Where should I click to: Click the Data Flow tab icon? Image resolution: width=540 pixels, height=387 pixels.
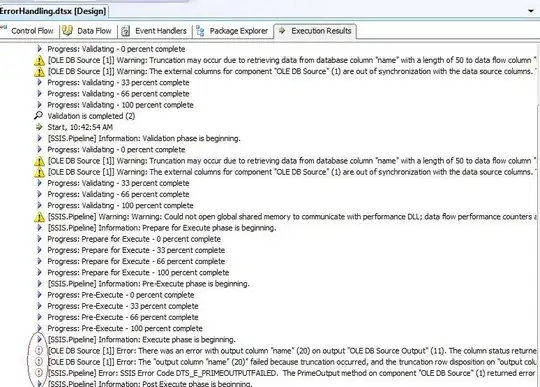click(x=67, y=31)
